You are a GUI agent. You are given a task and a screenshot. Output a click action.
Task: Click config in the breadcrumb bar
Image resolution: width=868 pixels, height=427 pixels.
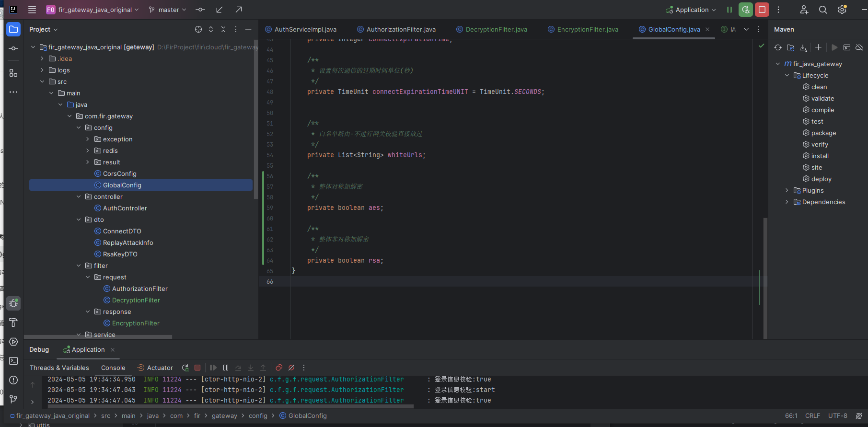click(x=258, y=416)
